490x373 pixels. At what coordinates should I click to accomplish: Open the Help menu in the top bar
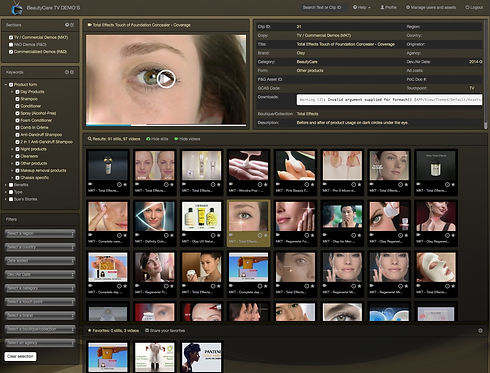[362, 7]
